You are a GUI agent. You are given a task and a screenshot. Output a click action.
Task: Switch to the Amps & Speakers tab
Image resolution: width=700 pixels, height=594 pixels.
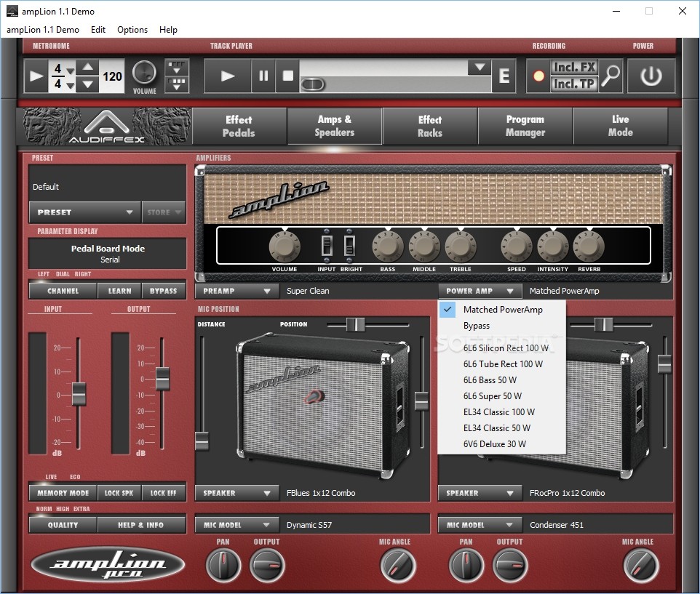point(335,127)
